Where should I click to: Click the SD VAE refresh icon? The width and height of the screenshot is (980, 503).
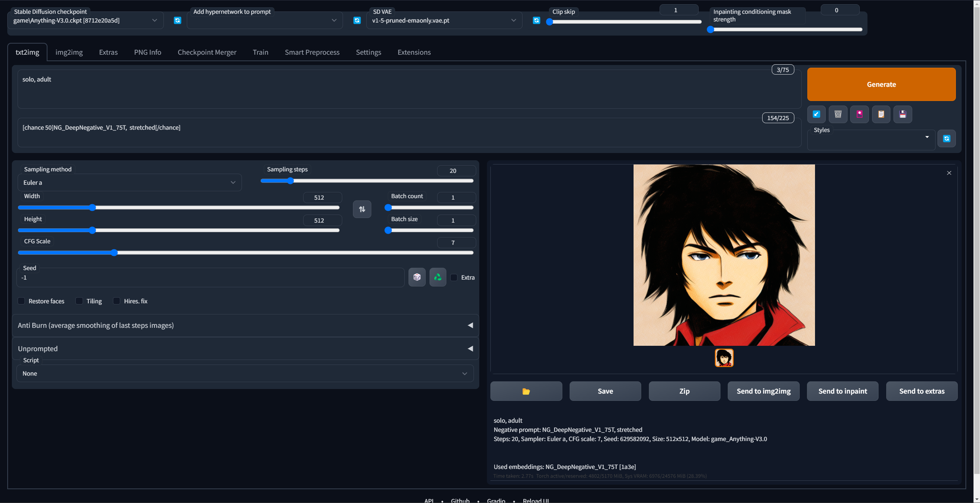click(536, 20)
